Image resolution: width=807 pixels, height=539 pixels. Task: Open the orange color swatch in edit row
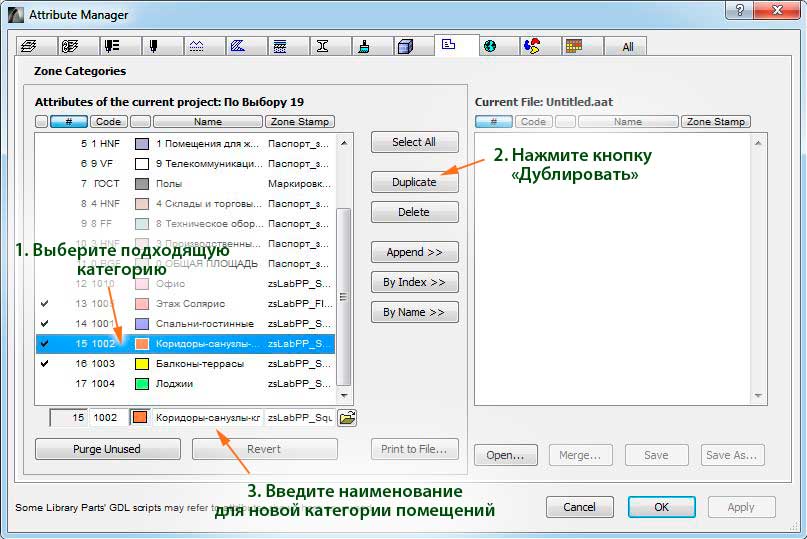pyautogui.click(x=140, y=418)
